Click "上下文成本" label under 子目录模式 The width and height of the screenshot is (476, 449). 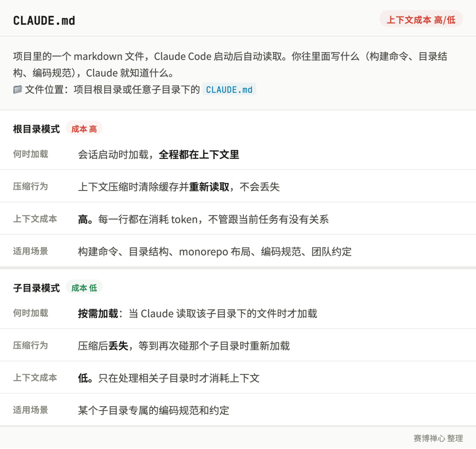(x=35, y=378)
